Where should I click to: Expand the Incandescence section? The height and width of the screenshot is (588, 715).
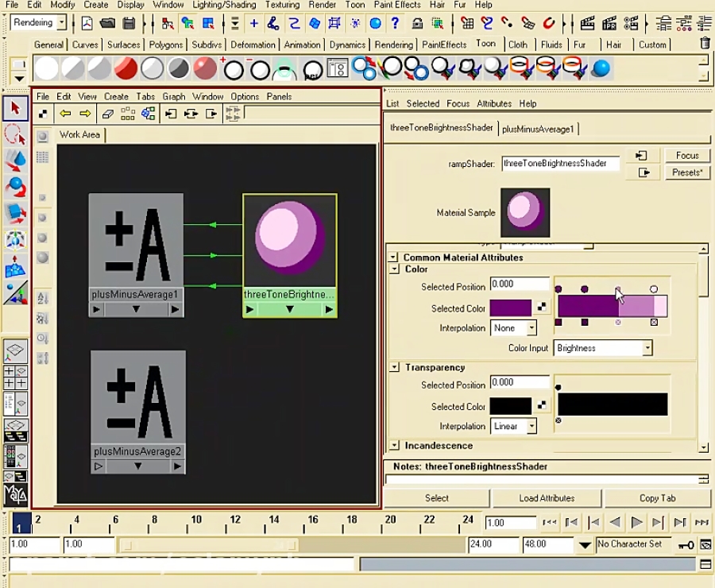tap(393, 446)
